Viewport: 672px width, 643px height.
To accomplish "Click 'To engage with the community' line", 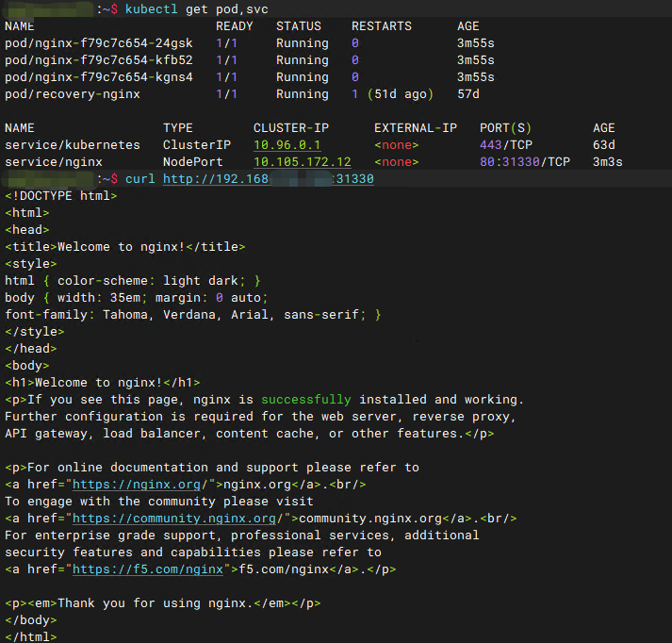I will pyautogui.click(x=159, y=502).
